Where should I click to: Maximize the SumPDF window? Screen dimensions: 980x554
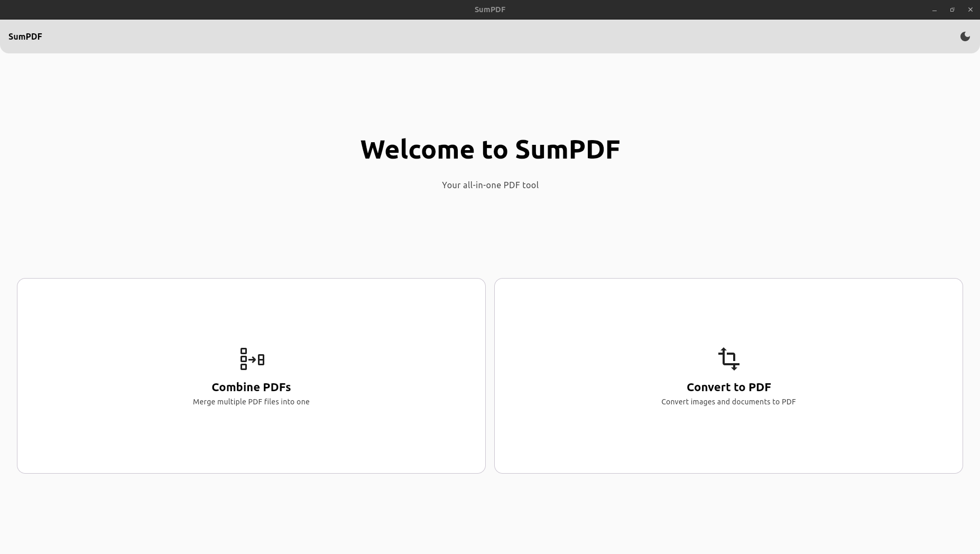click(952, 10)
